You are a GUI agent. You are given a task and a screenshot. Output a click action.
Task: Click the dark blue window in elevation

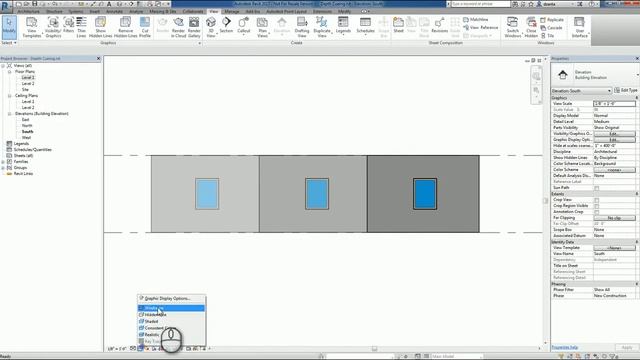[x=425, y=194]
